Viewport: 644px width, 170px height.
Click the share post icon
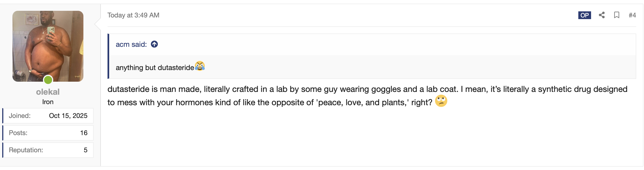pyautogui.click(x=602, y=15)
